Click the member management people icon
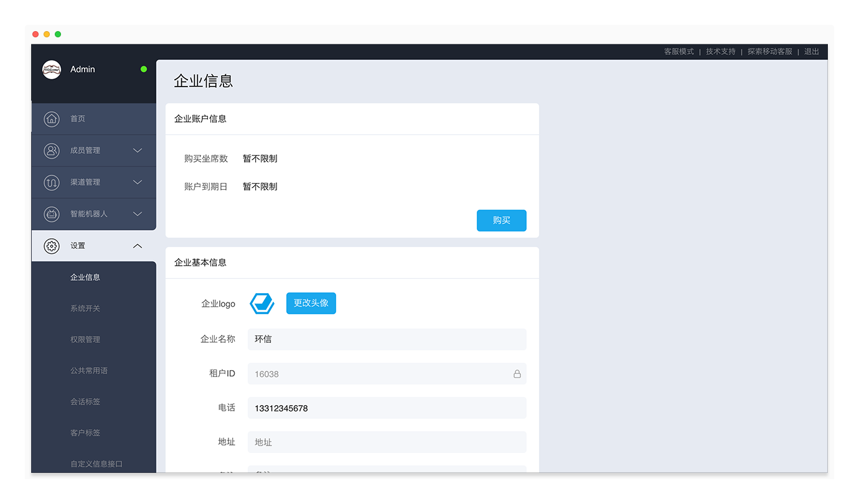This screenshot has height=504, width=859. click(52, 151)
